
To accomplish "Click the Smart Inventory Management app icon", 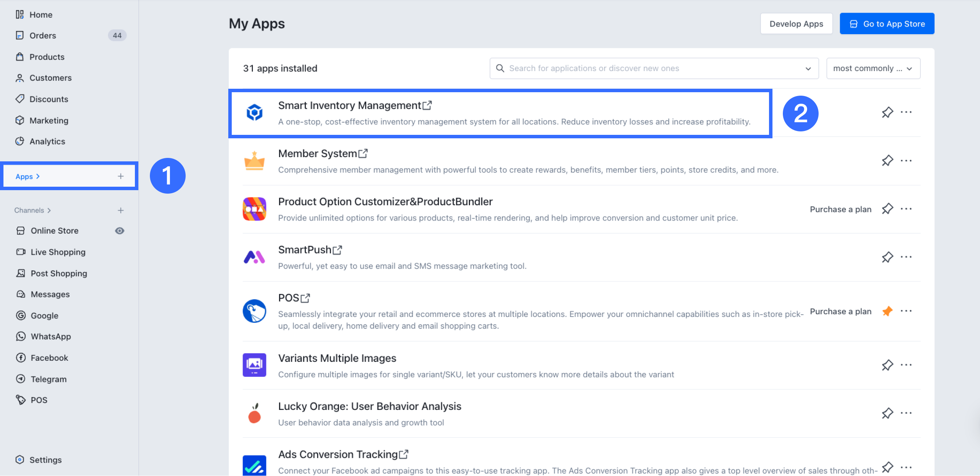I will point(254,113).
